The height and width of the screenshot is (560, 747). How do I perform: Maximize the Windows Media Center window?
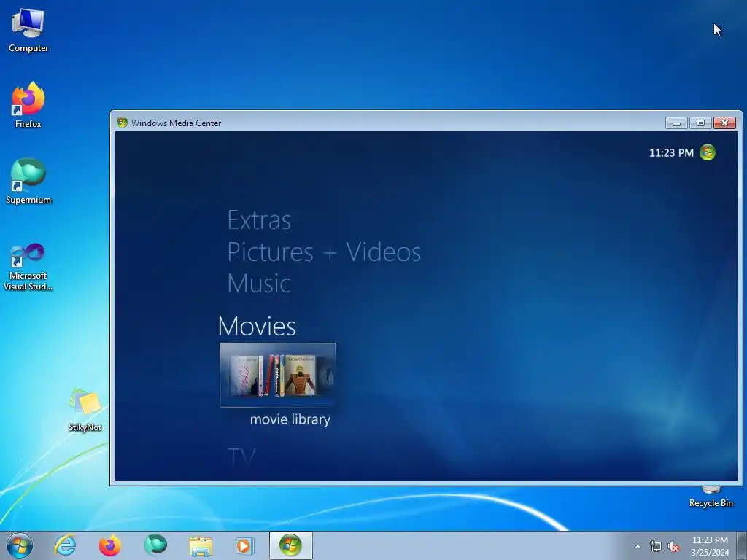(x=700, y=122)
